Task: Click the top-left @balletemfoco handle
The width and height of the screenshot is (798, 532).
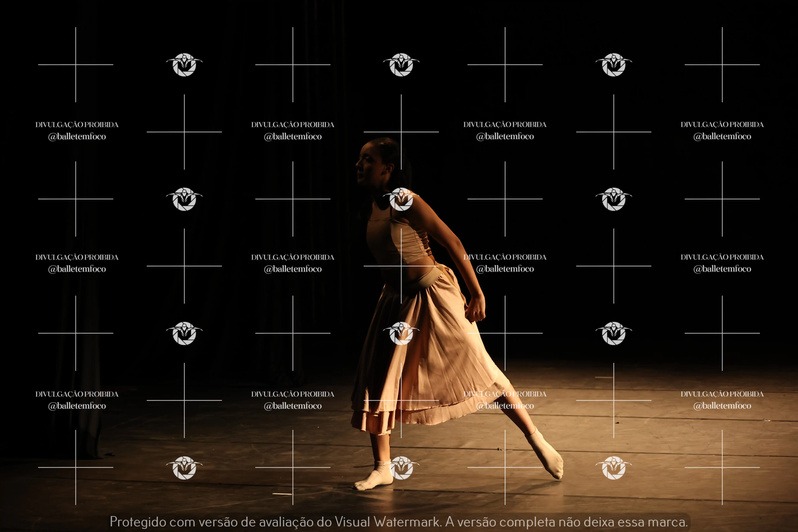Action: click(x=77, y=136)
